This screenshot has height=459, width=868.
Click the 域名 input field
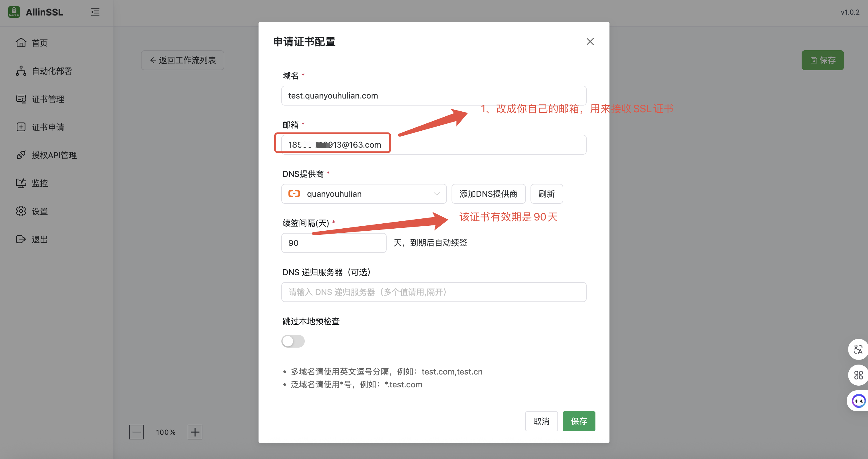[x=433, y=96]
